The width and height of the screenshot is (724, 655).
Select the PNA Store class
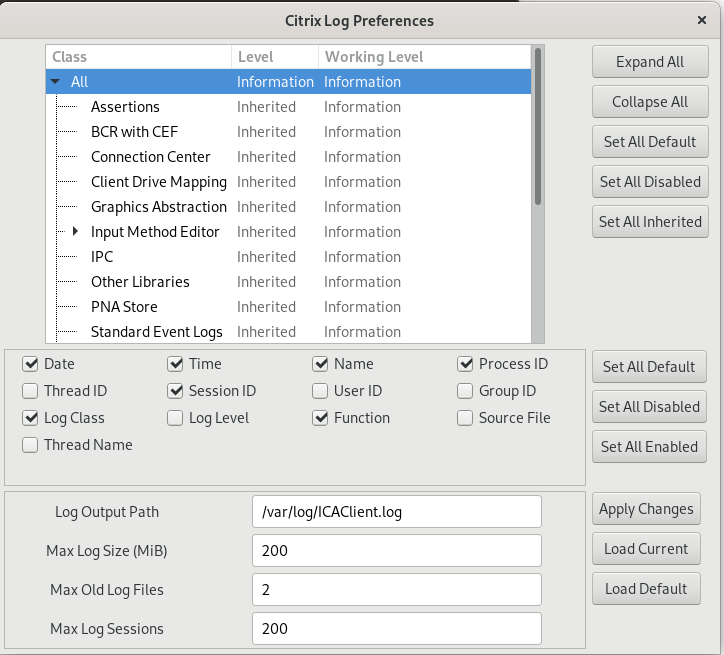click(x=124, y=307)
